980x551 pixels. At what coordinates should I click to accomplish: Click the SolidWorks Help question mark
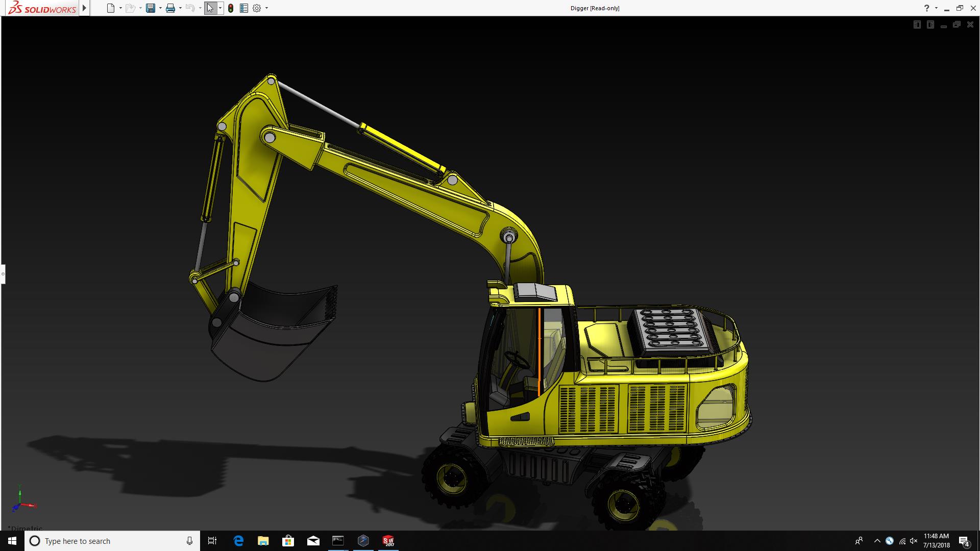926,8
